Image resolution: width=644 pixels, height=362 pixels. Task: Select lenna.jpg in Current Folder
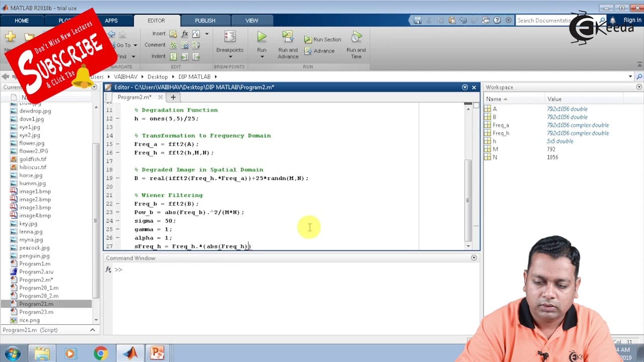pyautogui.click(x=31, y=232)
